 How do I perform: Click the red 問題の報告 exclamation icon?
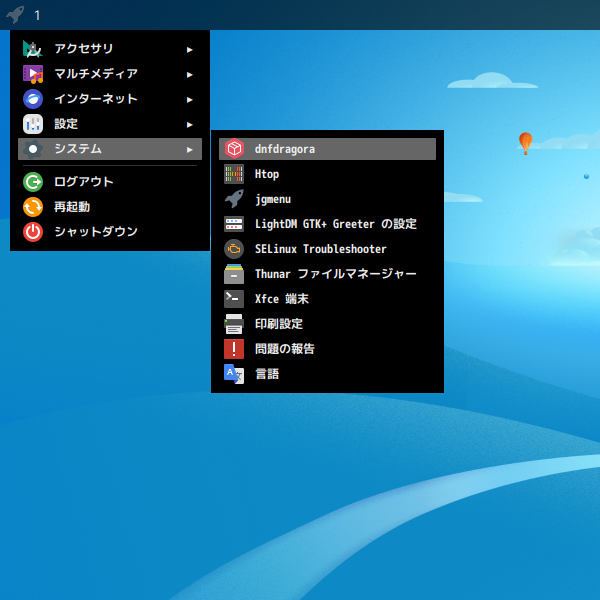(x=233, y=349)
